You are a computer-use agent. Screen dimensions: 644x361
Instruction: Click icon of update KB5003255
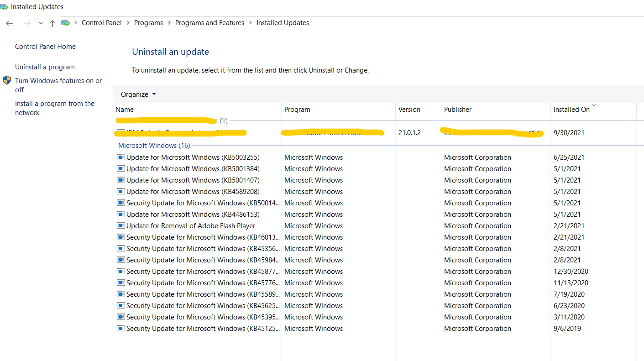click(121, 157)
